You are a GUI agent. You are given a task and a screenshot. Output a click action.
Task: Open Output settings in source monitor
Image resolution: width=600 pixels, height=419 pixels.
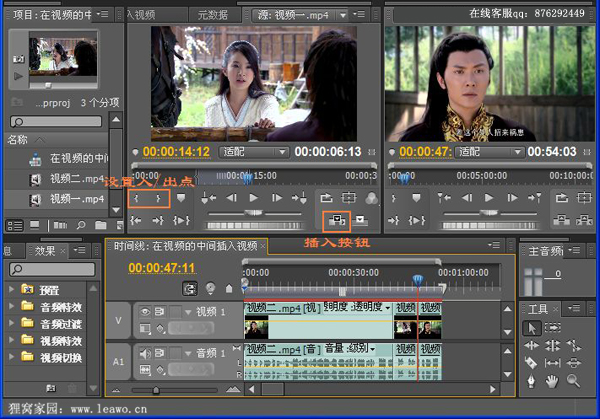pos(371,198)
